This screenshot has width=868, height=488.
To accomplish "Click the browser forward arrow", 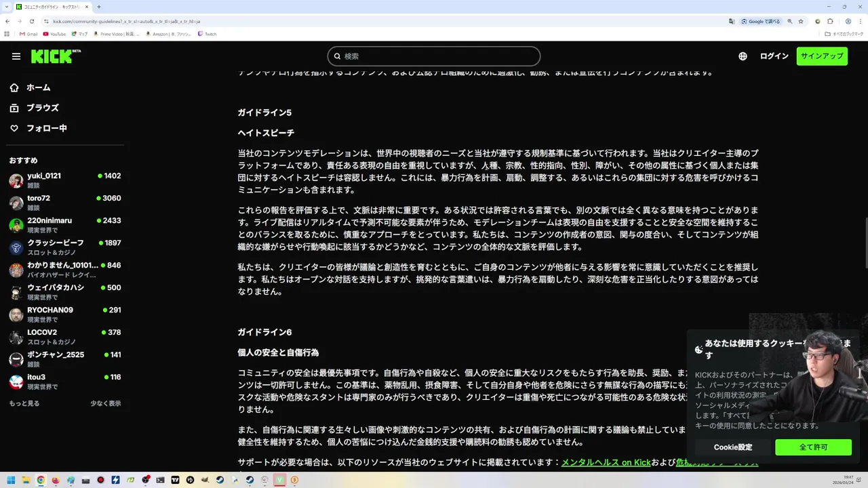I will tap(19, 21).
